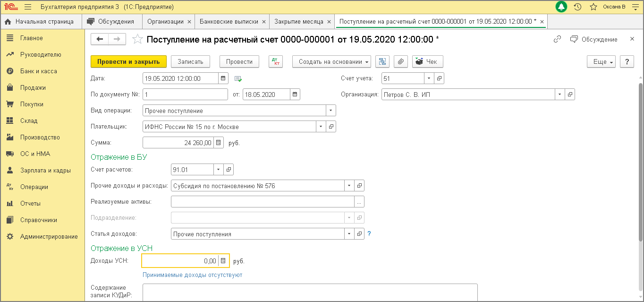Click the Чек button
644x302 pixels.
[x=428, y=61]
